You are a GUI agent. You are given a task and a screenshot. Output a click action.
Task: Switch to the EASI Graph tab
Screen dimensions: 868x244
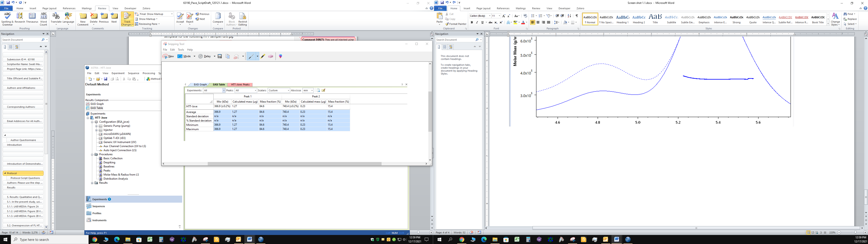pos(200,84)
